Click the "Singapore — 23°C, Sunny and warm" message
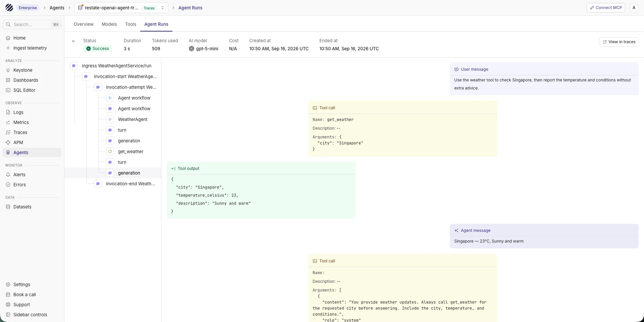 pos(489,241)
